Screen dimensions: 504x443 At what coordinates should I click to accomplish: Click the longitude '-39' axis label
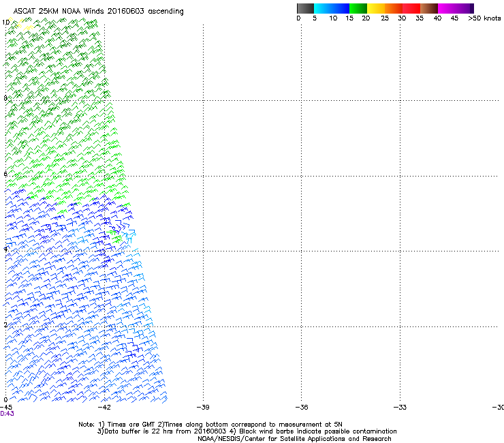coord(203,408)
